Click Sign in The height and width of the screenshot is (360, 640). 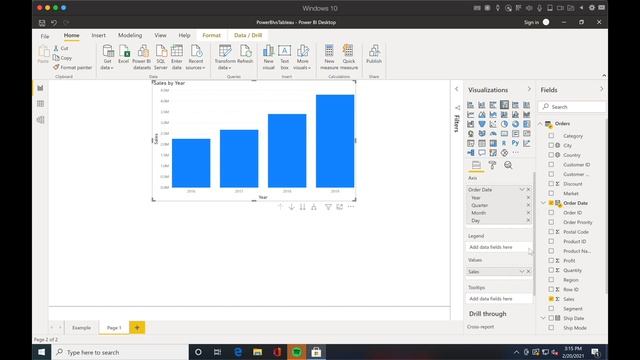[531, 22]
